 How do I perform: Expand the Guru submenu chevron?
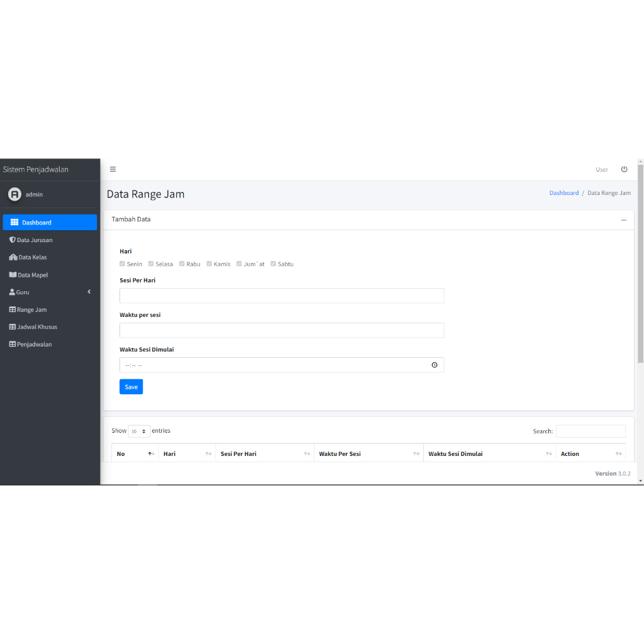[x=89, y=292]
